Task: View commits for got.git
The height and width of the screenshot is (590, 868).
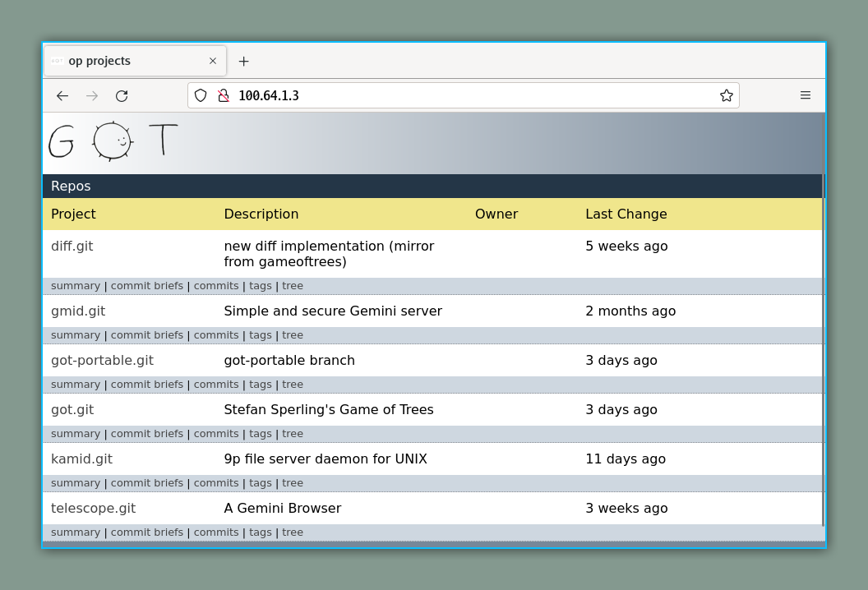Action: pos(216,434)
